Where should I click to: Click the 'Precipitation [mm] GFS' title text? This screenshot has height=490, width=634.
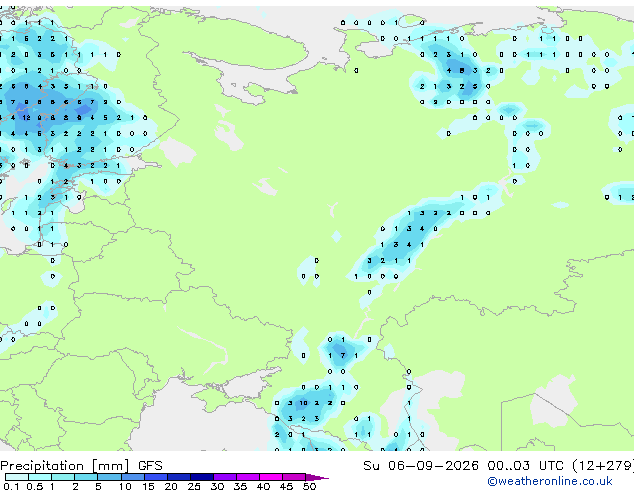81,466
